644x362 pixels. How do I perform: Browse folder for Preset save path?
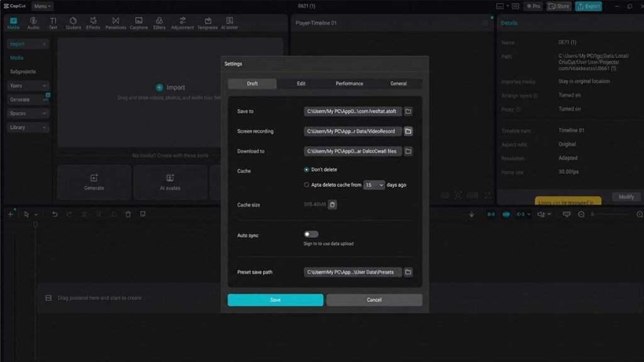408,272
